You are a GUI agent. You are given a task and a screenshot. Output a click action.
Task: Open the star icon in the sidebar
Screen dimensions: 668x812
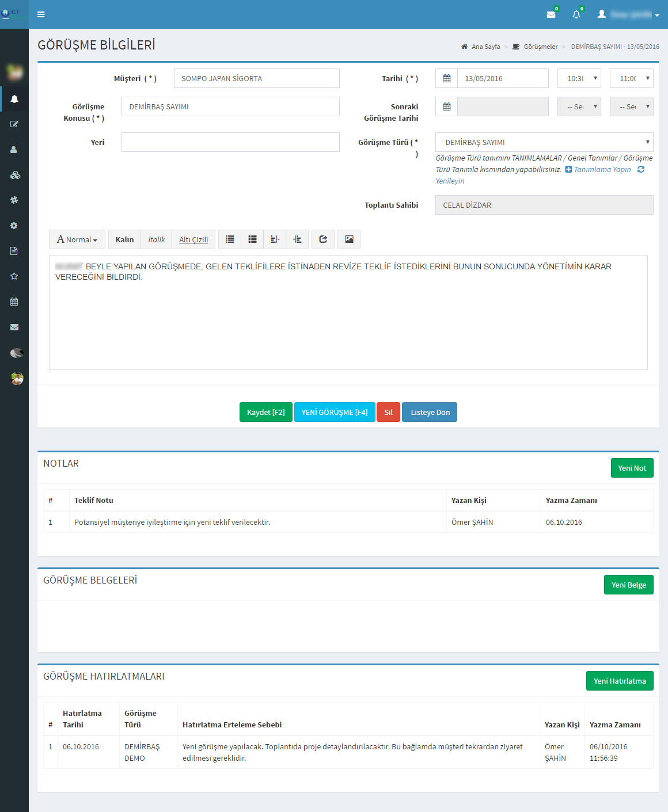[14, 276]
